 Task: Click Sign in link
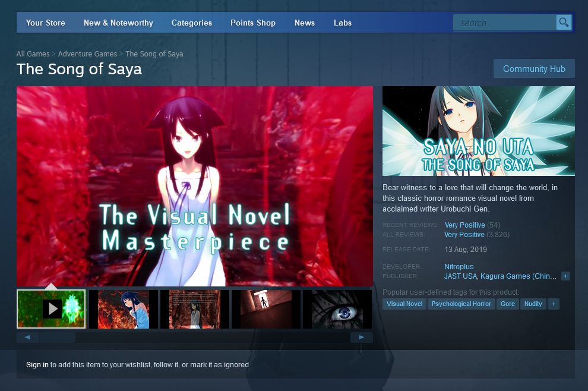(x=37, y=365)
